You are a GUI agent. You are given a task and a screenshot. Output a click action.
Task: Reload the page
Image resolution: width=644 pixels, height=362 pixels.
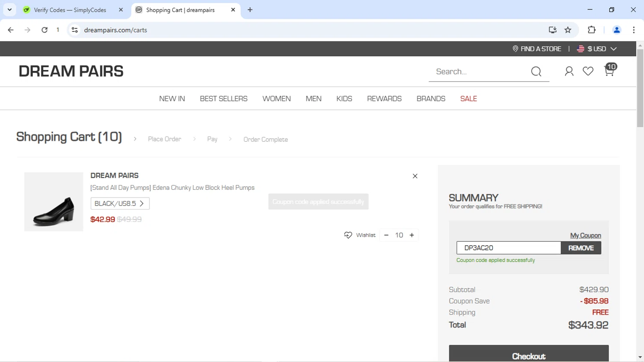[x=44, y=30]
